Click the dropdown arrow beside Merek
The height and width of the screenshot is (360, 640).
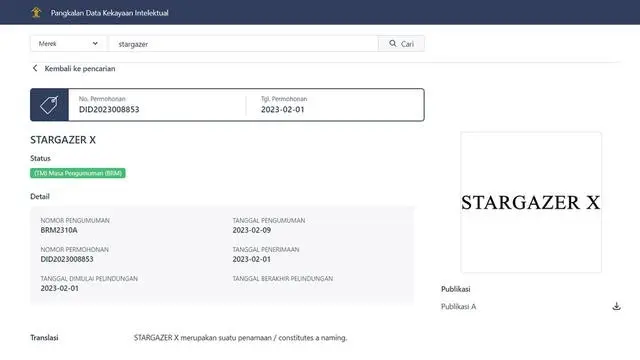95,43
